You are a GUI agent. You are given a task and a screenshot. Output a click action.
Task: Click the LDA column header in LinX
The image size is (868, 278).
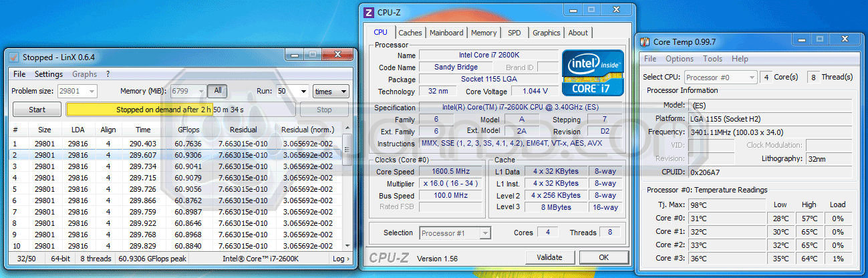[78, 130]
